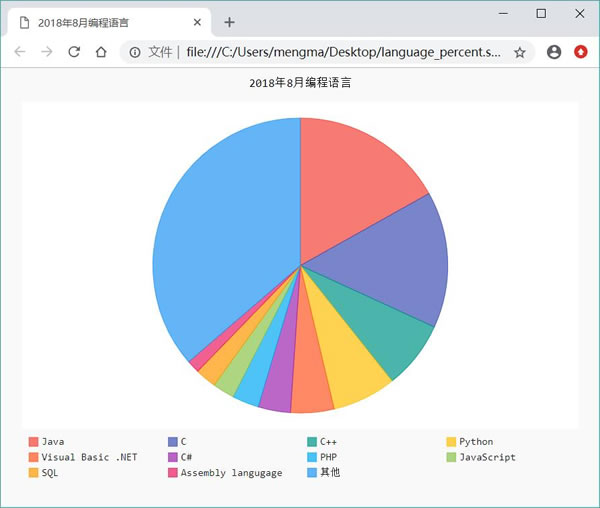
Task: Toggle the SQL legend swatch
Action: [x=33, y=473]
